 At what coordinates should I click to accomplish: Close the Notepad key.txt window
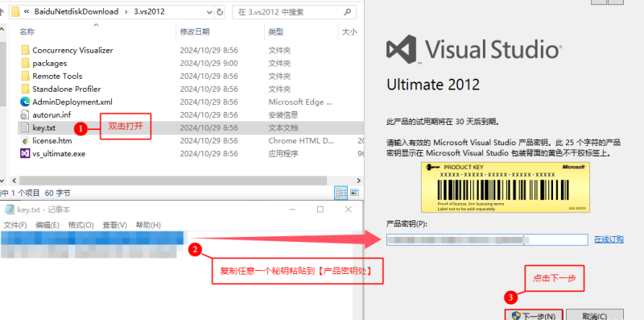[x=349, y=210]
